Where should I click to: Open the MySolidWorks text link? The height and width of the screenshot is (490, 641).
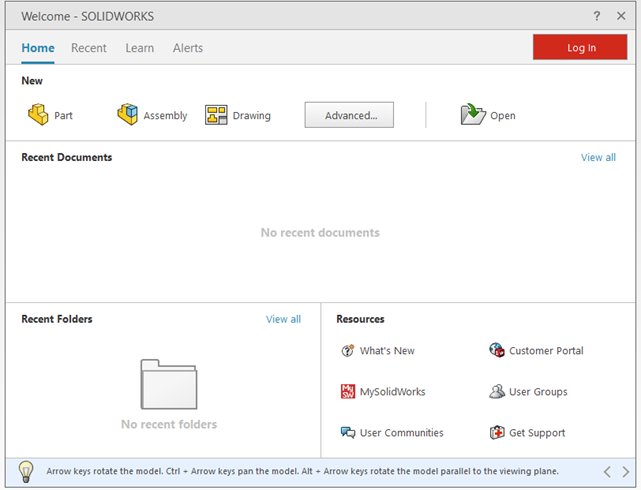click(392, 392)
